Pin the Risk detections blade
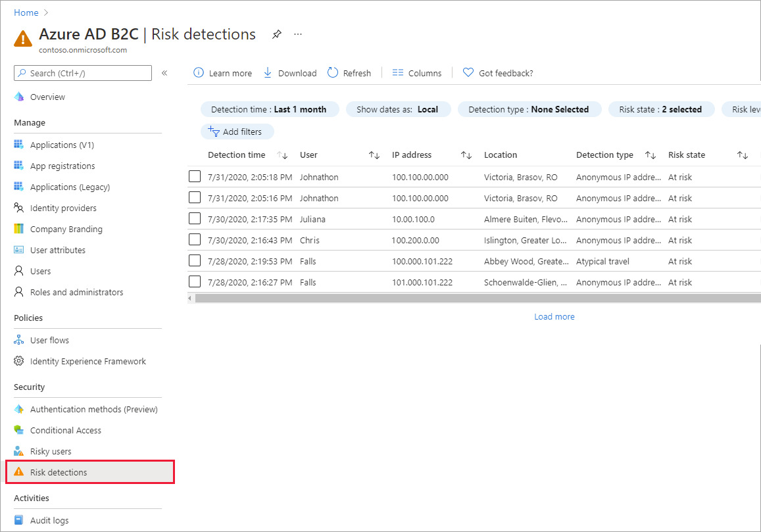This screenshot has height=532, width=761. tap(276, 34)
